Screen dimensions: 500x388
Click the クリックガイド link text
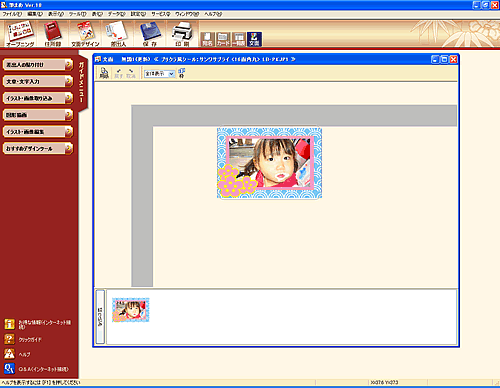[x=30, y=340]
